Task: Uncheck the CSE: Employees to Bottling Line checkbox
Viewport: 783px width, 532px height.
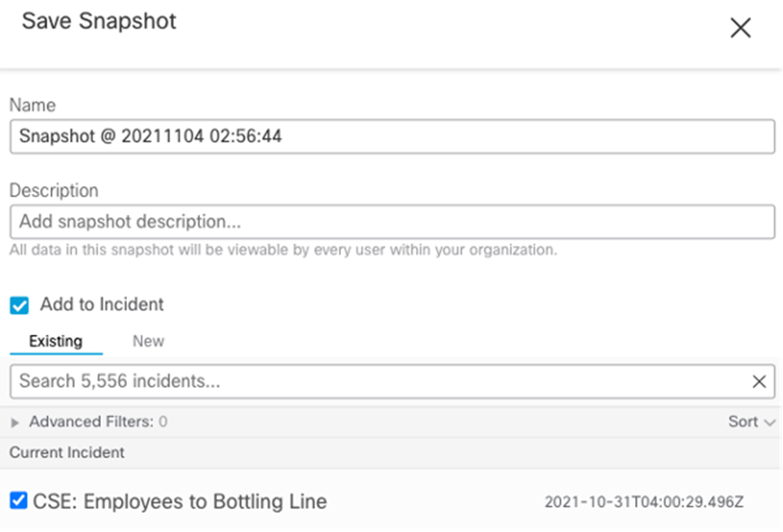Action: coord(18,500)
